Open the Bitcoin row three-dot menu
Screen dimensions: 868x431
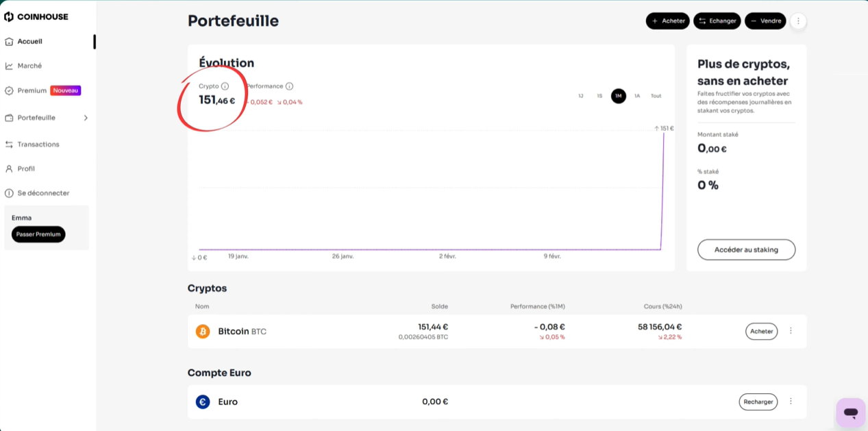[x=791, y=331]
